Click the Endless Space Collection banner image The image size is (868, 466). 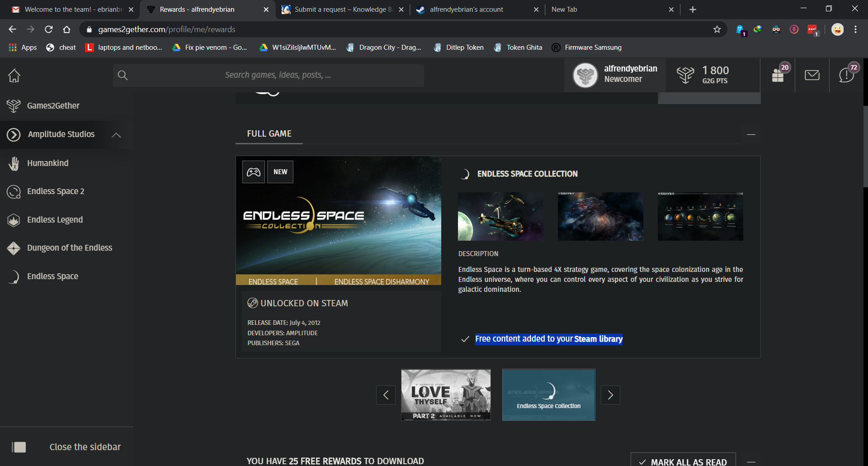(339, 221)
